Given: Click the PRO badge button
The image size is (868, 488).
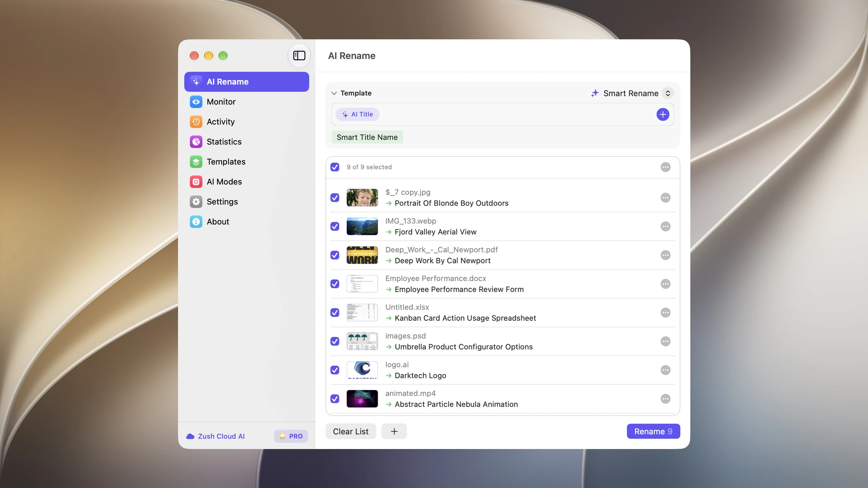Looking at the screenshot, I should 291,436.
